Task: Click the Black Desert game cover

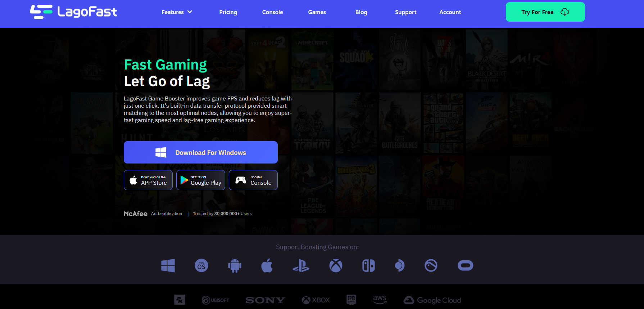Action: (x=487, y=60)
